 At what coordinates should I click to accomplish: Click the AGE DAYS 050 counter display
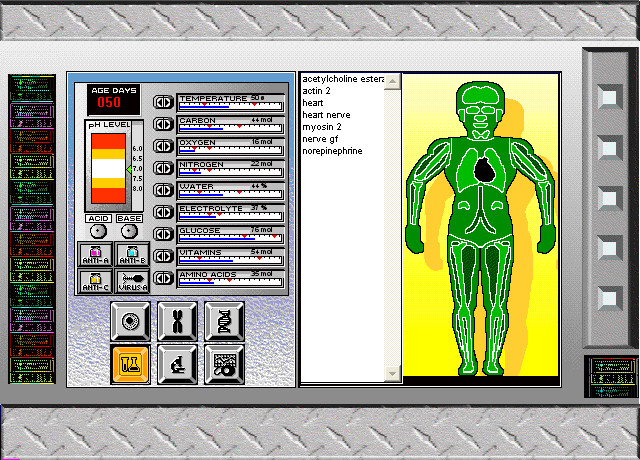[x=113, y=99]
